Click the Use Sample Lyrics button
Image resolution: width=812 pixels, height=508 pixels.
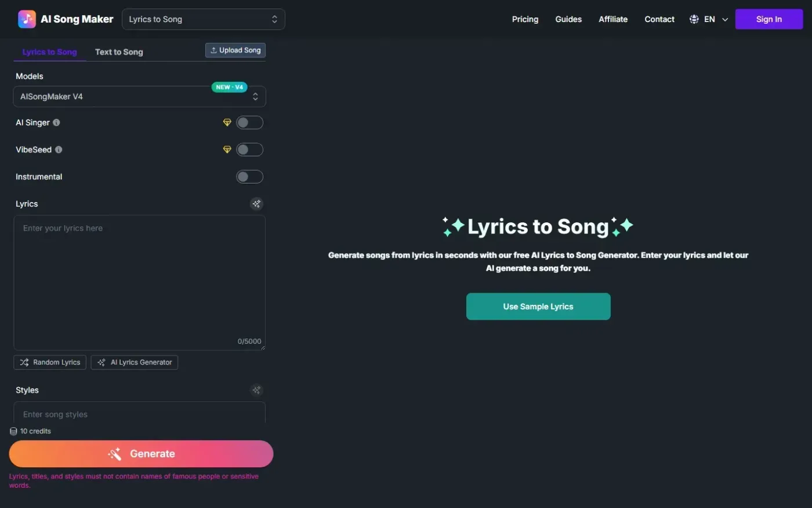click(538, 307)
